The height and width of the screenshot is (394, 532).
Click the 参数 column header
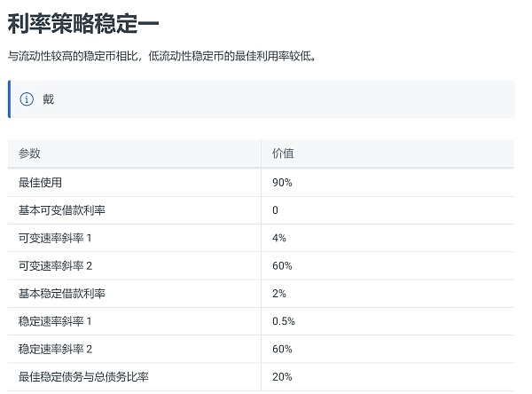(x=29, y=154)
